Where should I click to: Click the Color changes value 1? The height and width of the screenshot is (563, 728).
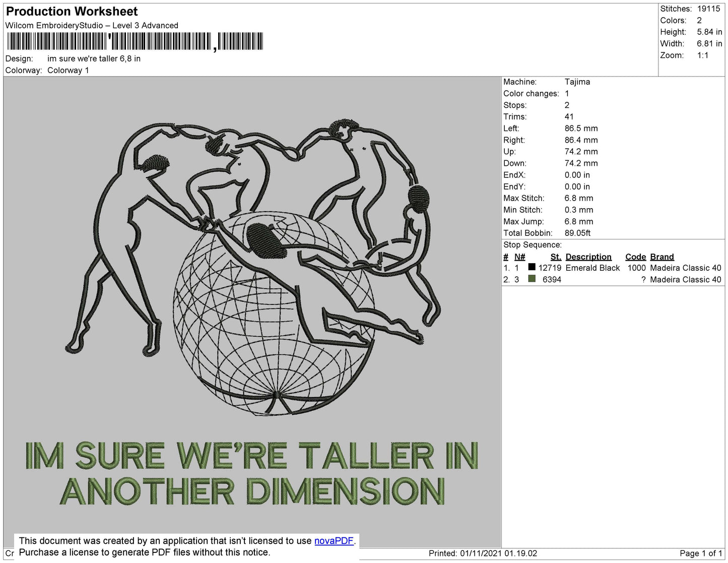(x=567, y=93)
